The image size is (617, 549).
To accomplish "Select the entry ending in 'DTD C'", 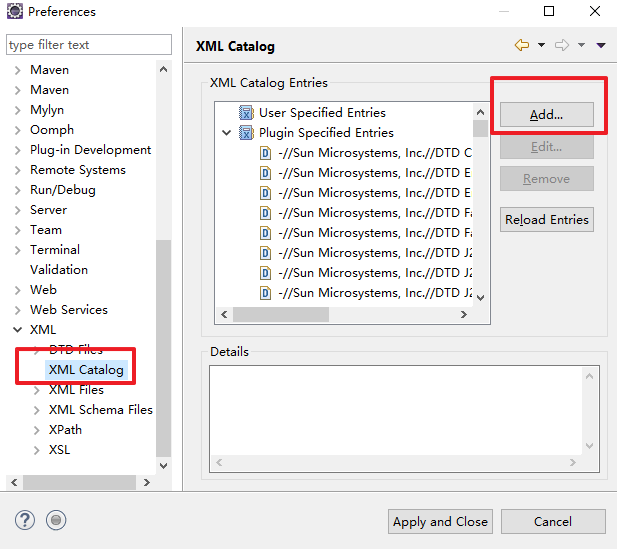I will point(366,153).
